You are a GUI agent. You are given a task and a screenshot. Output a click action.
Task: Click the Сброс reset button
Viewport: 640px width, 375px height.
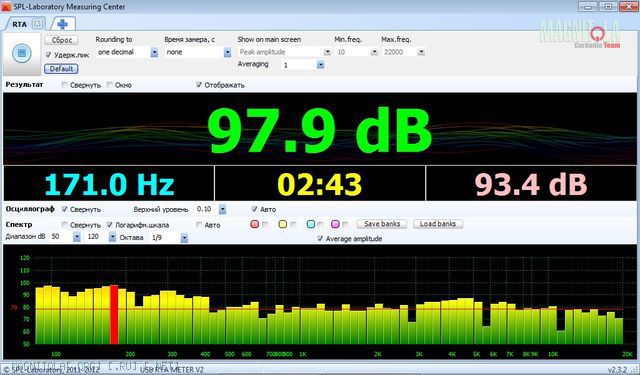coord(61,40)
